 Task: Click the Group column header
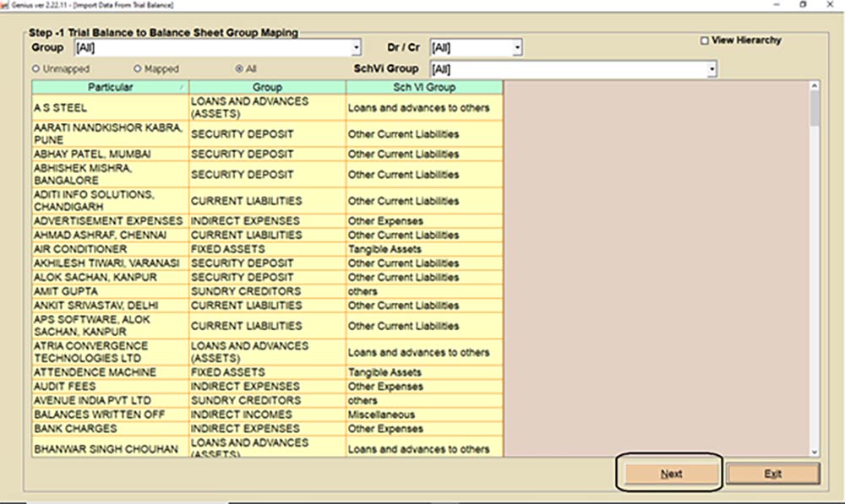click(267, 87)
